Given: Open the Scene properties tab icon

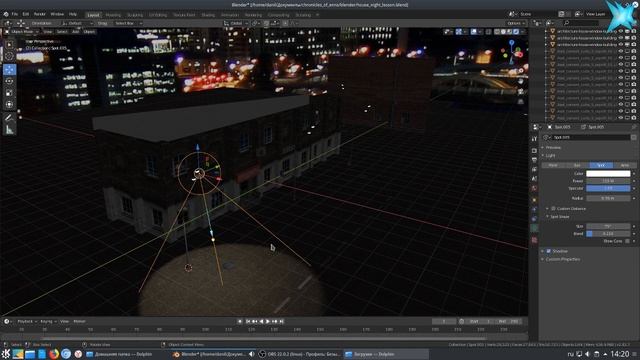Looking at the screenshot, I should click(x=534, y=179).
